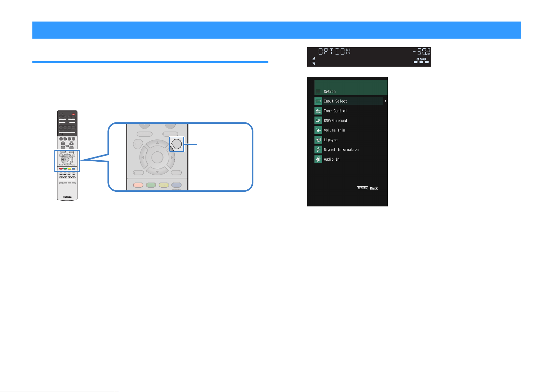Click the green color key on enlarged remote
554x392 pixels.
click(151, 185)
